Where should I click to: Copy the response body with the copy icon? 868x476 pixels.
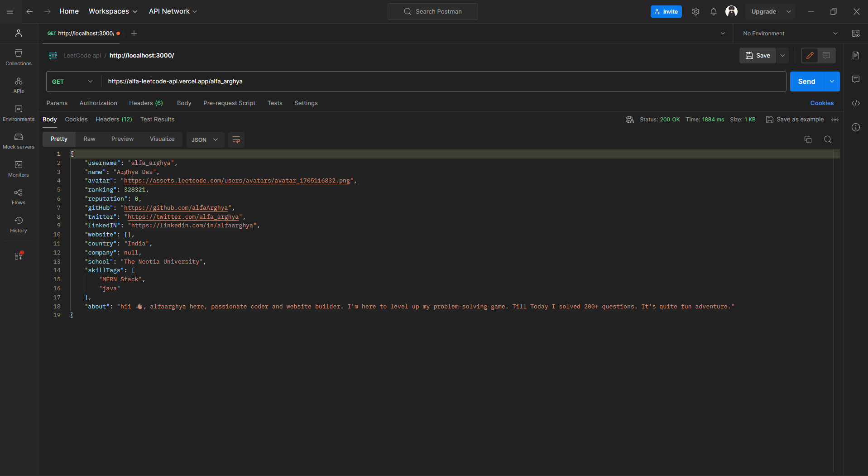click(808, 139)
